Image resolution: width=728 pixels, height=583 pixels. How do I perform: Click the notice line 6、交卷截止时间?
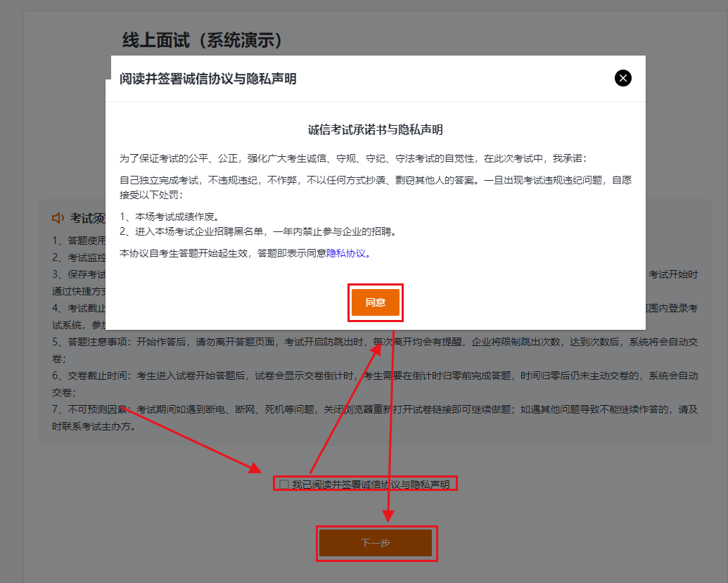[375, 384]
